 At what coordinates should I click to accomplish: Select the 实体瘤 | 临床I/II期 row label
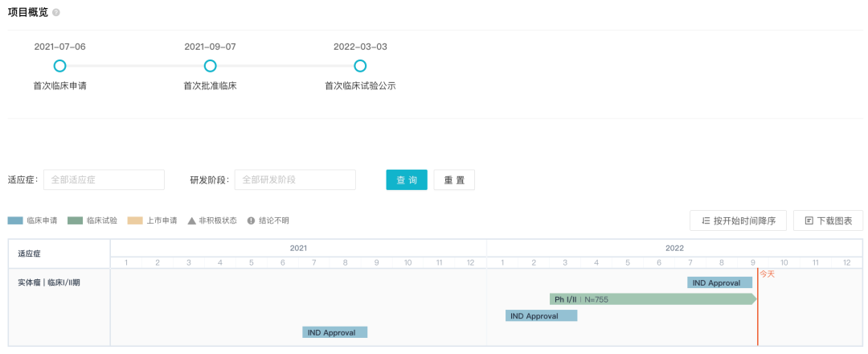tap(49, 282)
